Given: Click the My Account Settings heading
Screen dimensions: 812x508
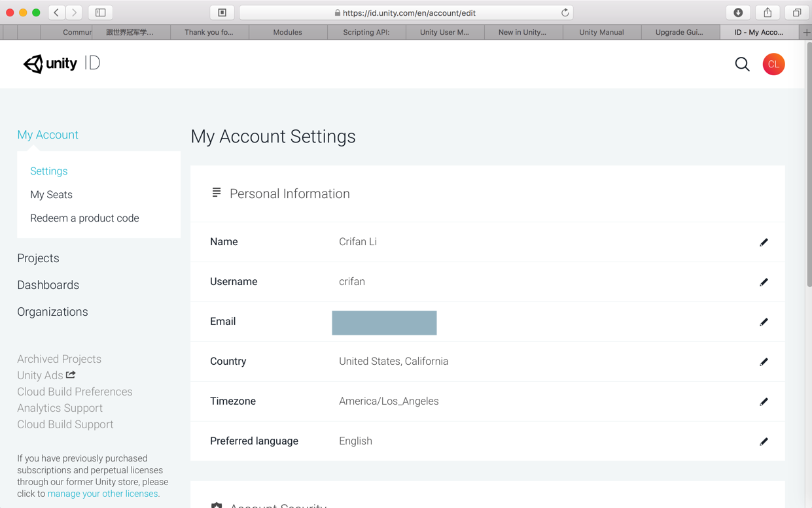Looking at the screenshot, I should tap(273, 137).
